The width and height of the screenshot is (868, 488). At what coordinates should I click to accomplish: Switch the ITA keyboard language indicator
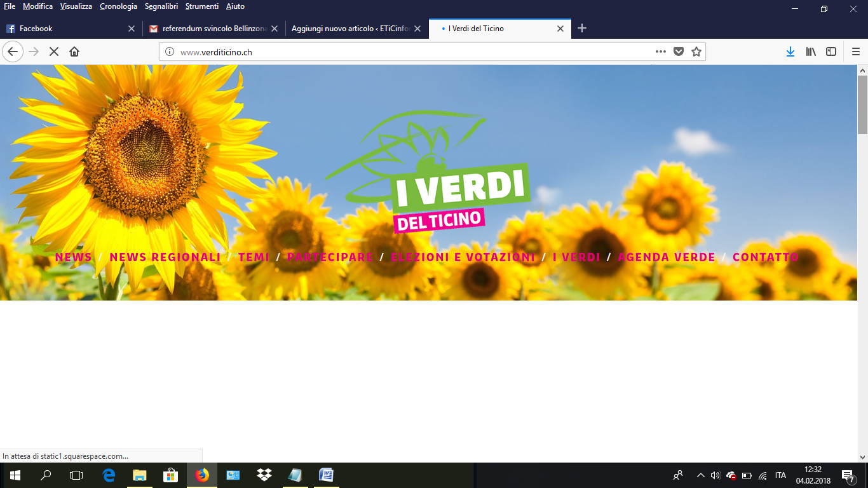[780, 475]
